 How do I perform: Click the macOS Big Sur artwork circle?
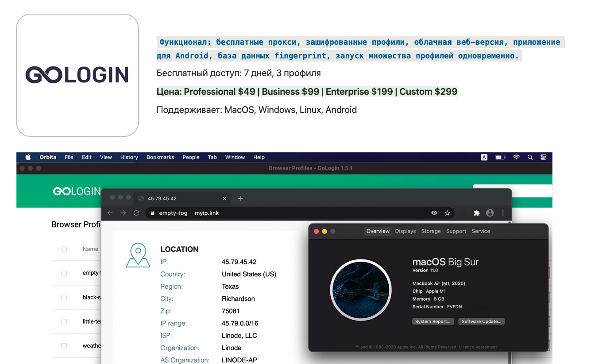pos(361,290)
